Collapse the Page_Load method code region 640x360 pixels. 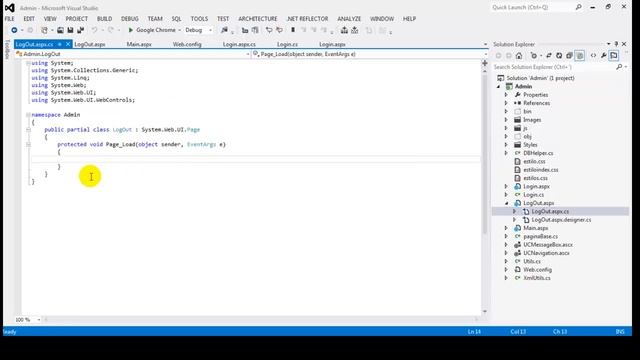click(x=28, y=144)
